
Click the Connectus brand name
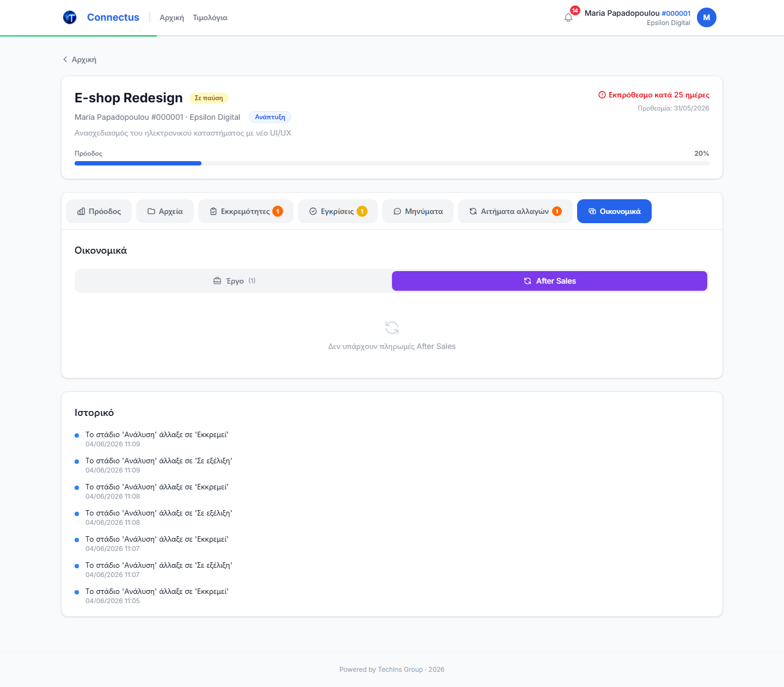pyautogui.click(x=113, y=17)
